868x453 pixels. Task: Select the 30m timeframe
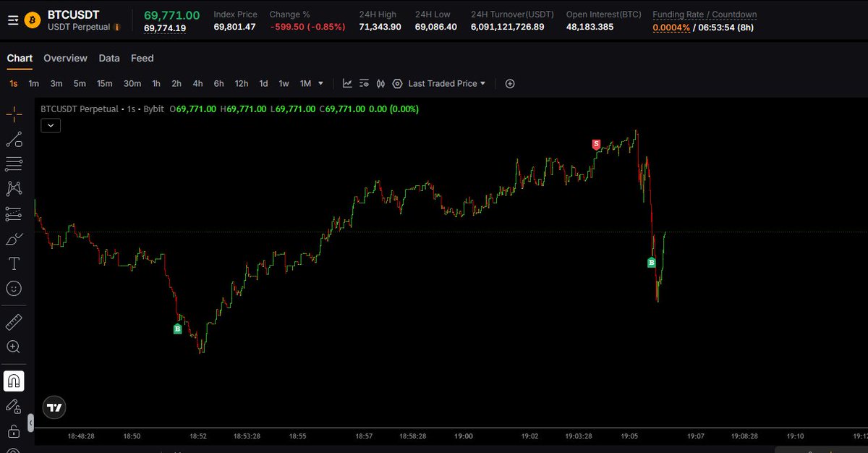point(132,83)
